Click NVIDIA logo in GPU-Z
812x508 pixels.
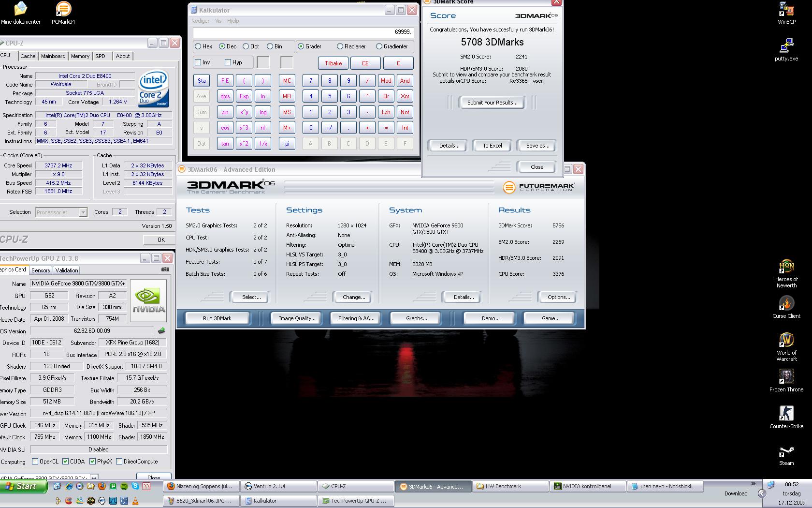(x=148, y=300)
